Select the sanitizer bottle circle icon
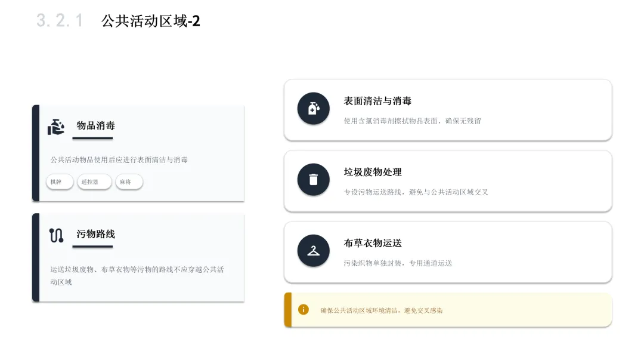The image size is (644, 363). pos(314,109)
